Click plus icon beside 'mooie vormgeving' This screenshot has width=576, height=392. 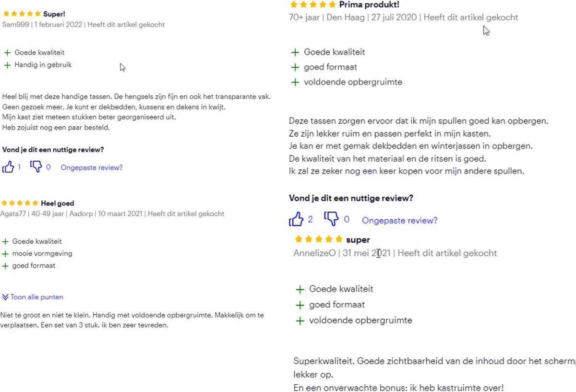click(x=5, y=254)
